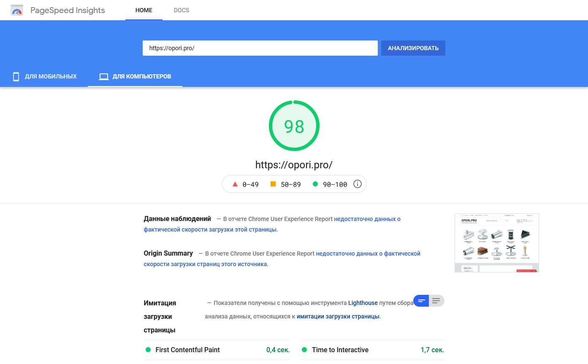The width and height of the screenshot is (588, 364).
Task: Click the PageSpeed Insights logo icon
Action: [17, 11]
